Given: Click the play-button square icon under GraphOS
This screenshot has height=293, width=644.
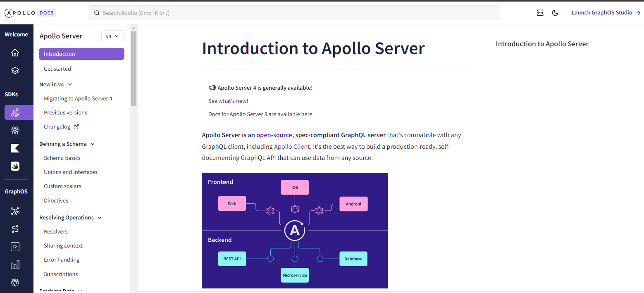Looking at the screenshot, I should 15,247.
